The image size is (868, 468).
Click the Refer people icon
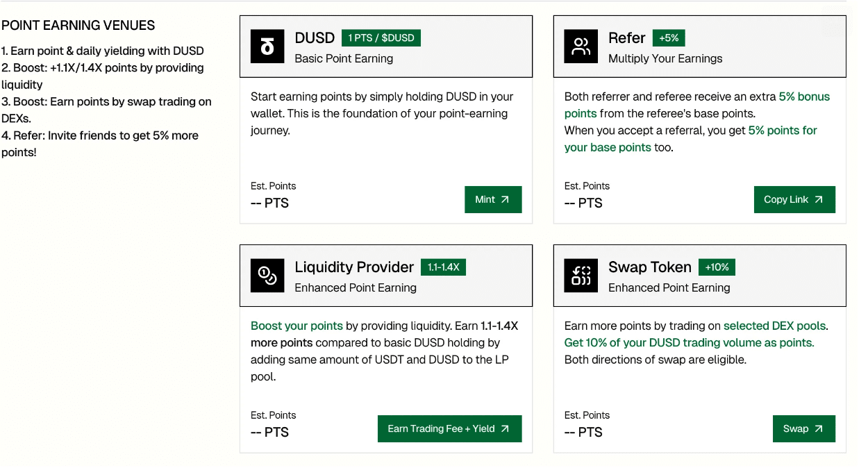tap(581, 47)
